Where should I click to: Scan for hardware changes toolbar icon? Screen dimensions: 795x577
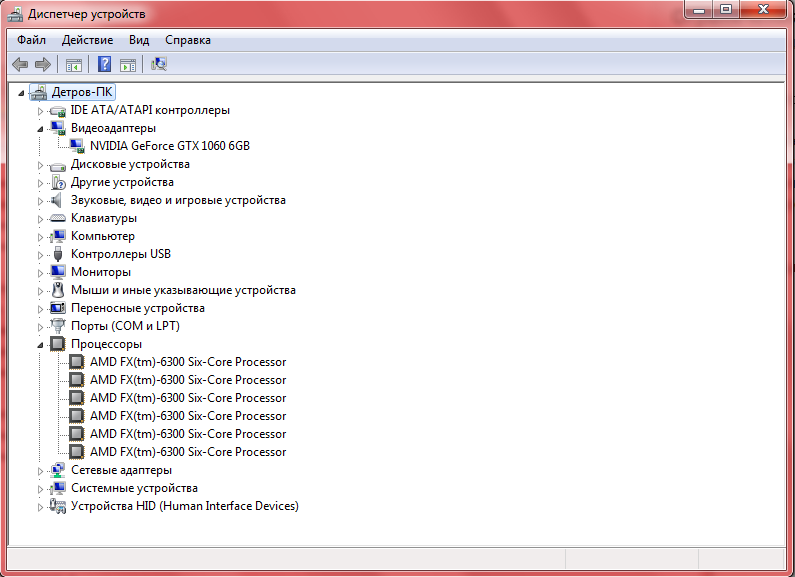click(x=159, y=64)
